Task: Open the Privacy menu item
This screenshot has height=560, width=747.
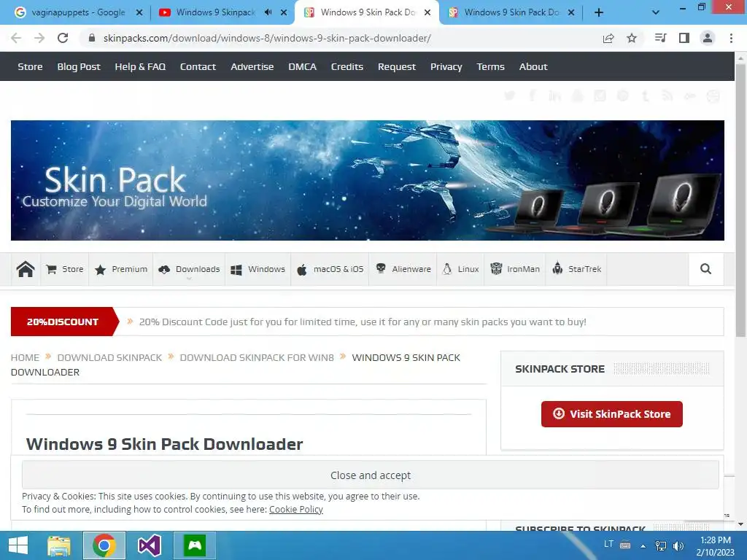Action: 446,66
